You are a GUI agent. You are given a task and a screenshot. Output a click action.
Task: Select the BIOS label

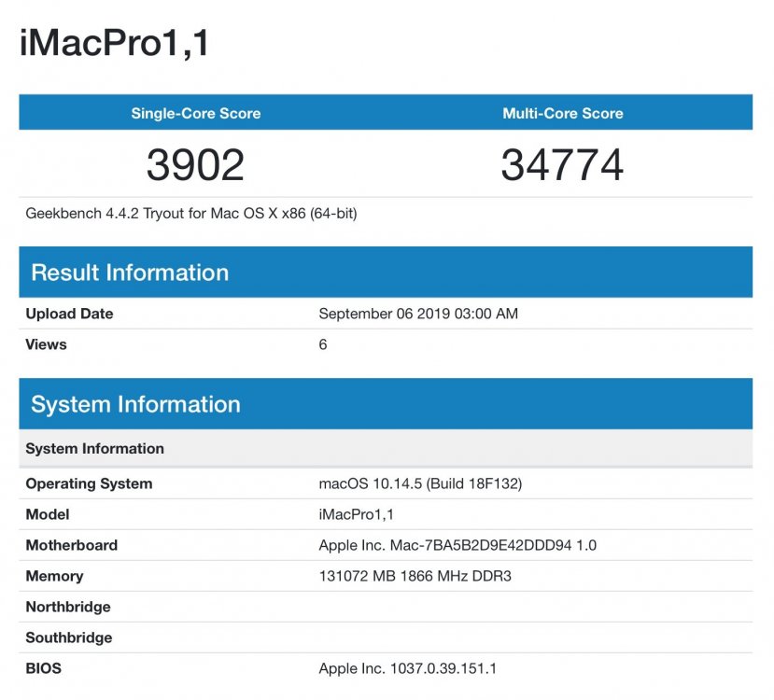[x=44, y=668]
